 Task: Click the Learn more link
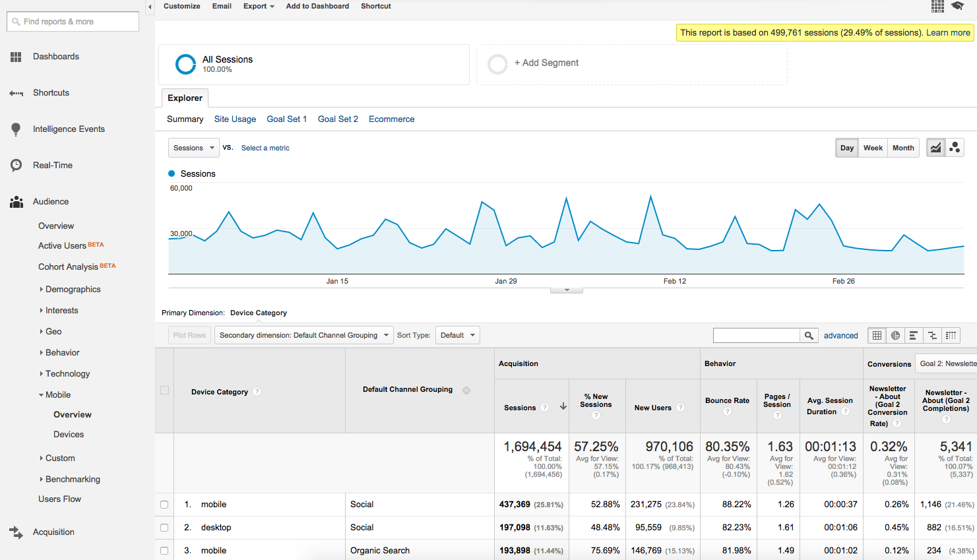pyautogui.click(x=948, y=32)
